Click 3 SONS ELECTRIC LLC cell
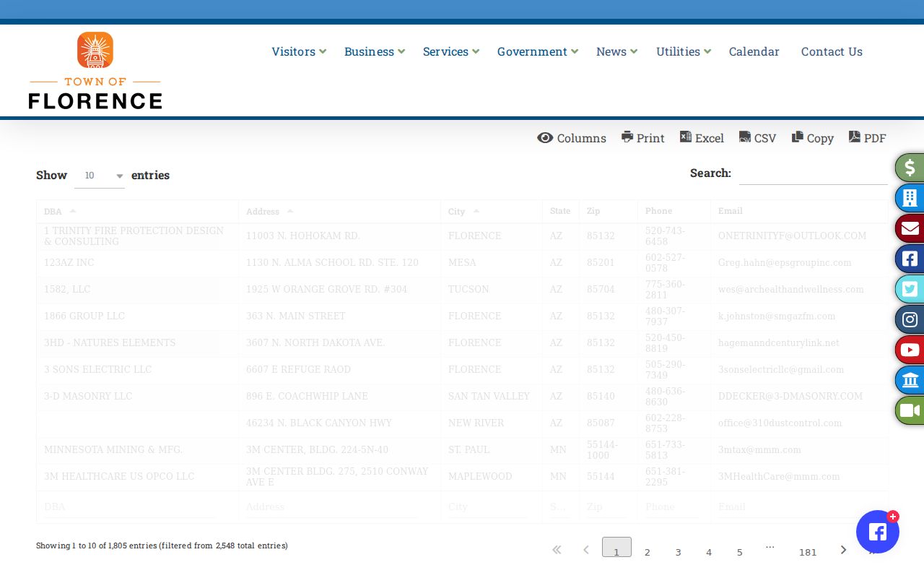The width and height of the screenshot is (924, 578). coord(98,369)
